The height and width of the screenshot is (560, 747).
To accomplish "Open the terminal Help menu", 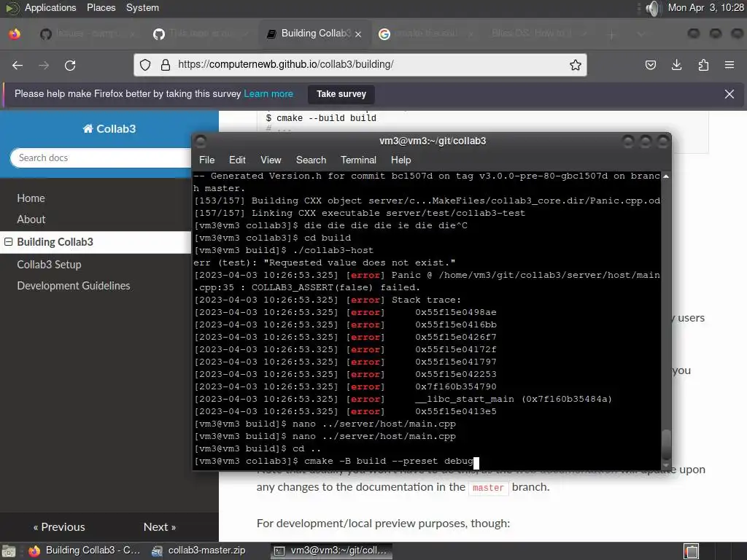I will coord(400,160).
